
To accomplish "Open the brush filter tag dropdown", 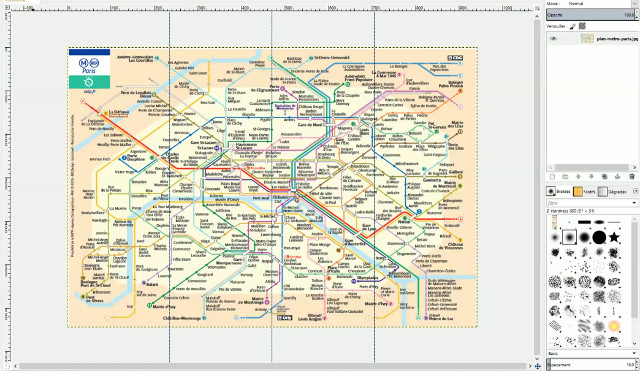I will tap(592, 203).
